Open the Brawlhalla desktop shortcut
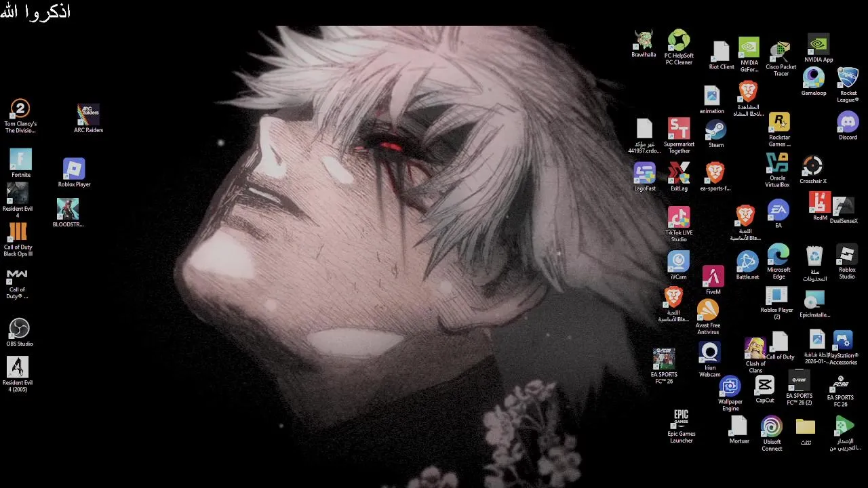Viewport: 868px width, 488px height. point(644,43)
